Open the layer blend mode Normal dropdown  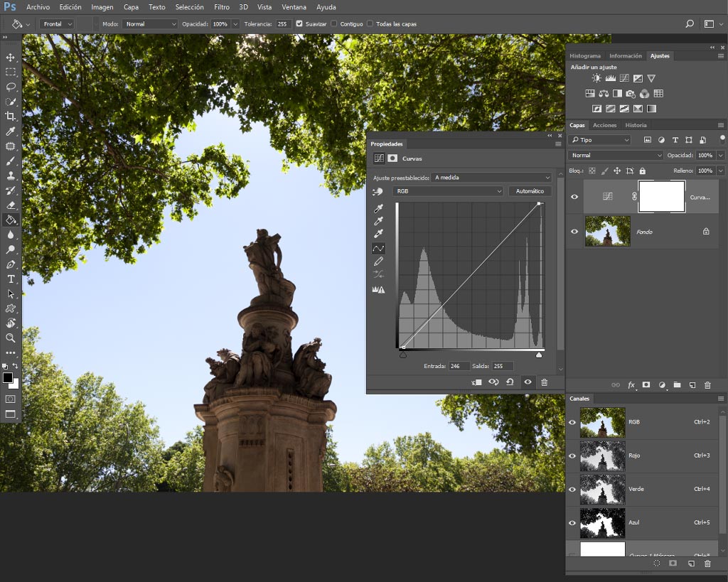(x=616, y=156)
